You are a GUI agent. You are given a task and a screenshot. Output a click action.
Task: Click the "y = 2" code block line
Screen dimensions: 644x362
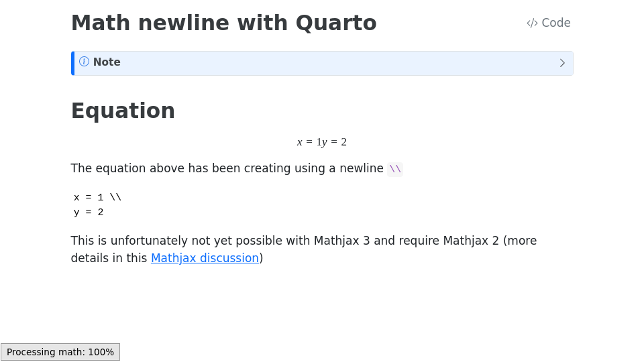[89, 213]
